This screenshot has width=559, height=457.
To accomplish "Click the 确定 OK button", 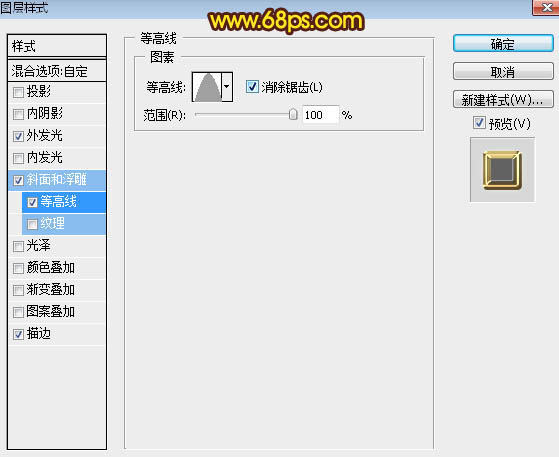I will point(503,44).
